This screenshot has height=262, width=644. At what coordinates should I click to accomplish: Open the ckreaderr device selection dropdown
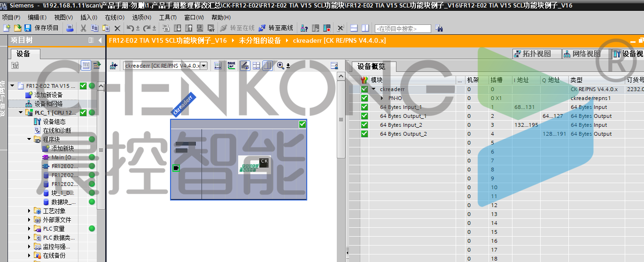204,66
